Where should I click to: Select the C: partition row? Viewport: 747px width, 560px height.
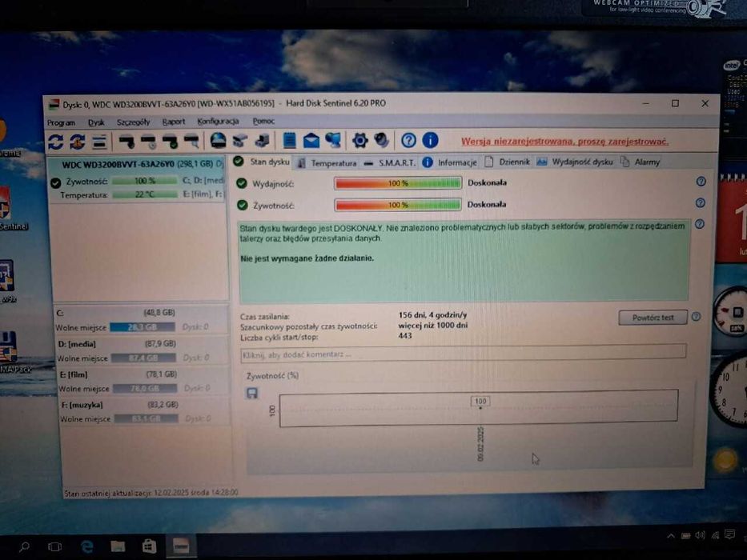pos(142,319)
